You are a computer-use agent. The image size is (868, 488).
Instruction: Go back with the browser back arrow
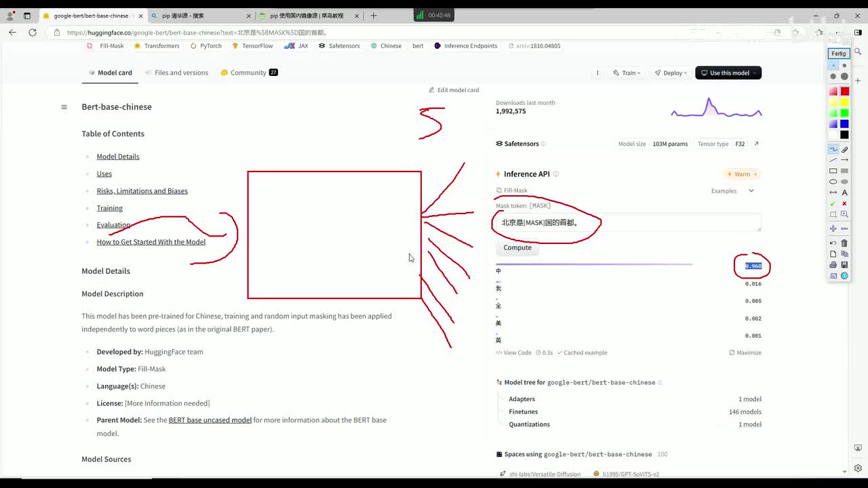(x=12, y=32)
